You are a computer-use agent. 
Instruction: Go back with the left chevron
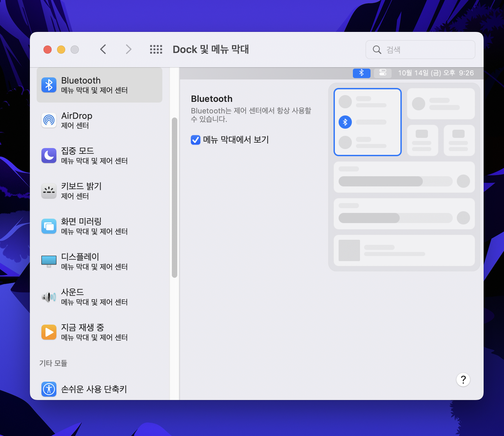103,50
